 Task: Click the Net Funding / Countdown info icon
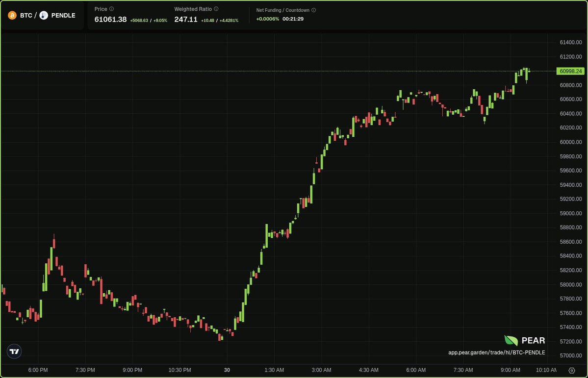click(x=314, y=10)
